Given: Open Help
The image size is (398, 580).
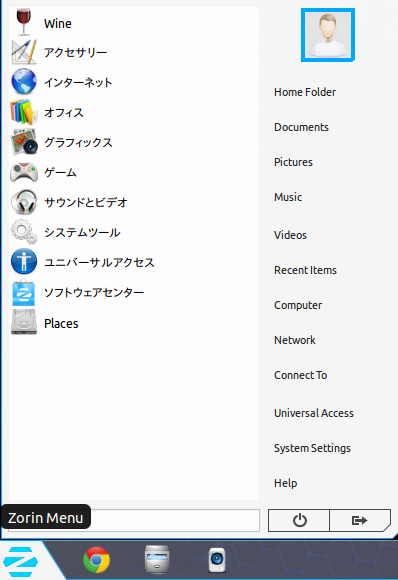Looking at the screenshot, I should coord(285,483).
